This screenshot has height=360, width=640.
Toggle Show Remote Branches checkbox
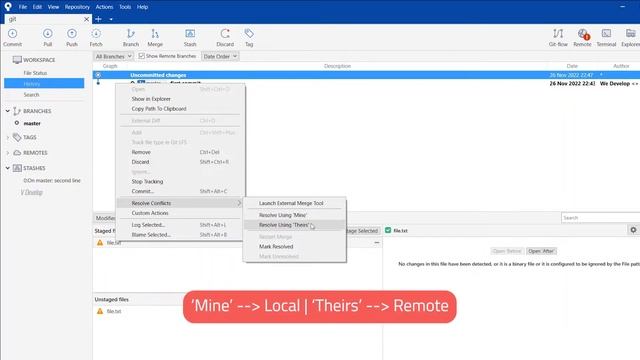[x=141, y=56]
